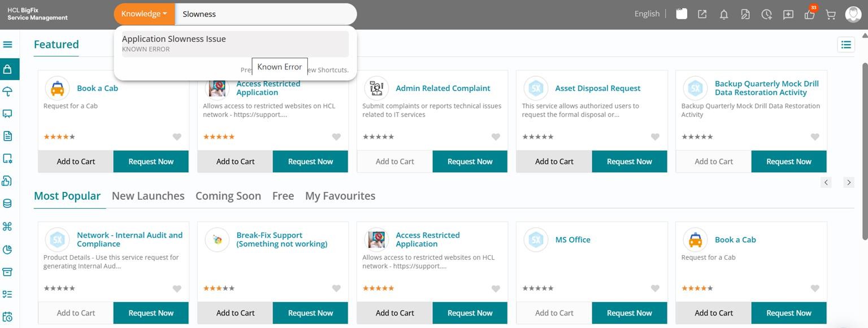Favourite the Network - Internal Audit card
The image size is (868, 328).
[x=177, y=288]
